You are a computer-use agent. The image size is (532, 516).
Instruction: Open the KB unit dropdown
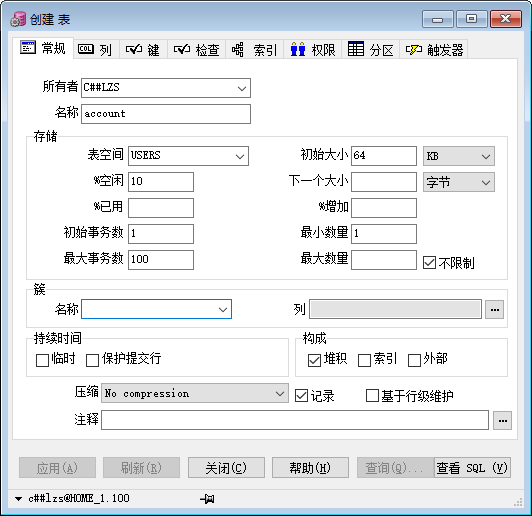tap(459, 156)
